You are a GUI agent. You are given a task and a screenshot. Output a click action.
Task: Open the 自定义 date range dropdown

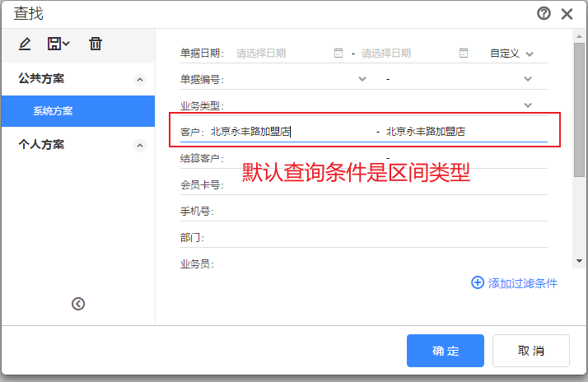click(511, 54)
